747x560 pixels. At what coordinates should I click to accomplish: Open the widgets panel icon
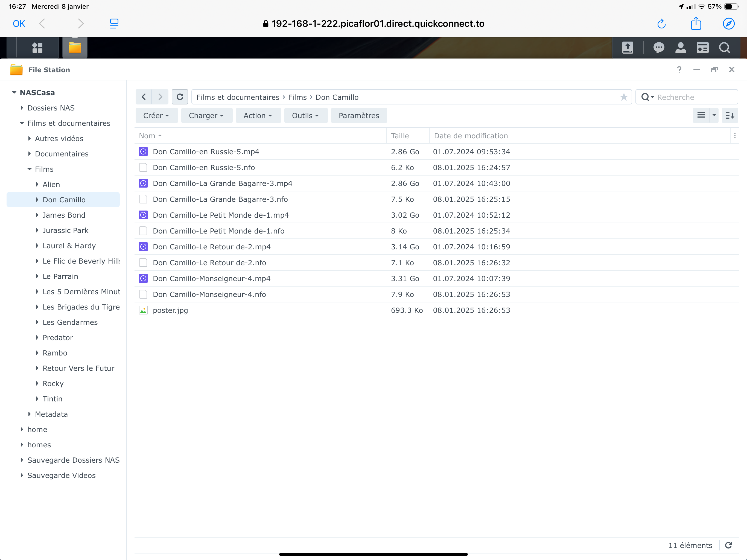[x=702, y=48]
